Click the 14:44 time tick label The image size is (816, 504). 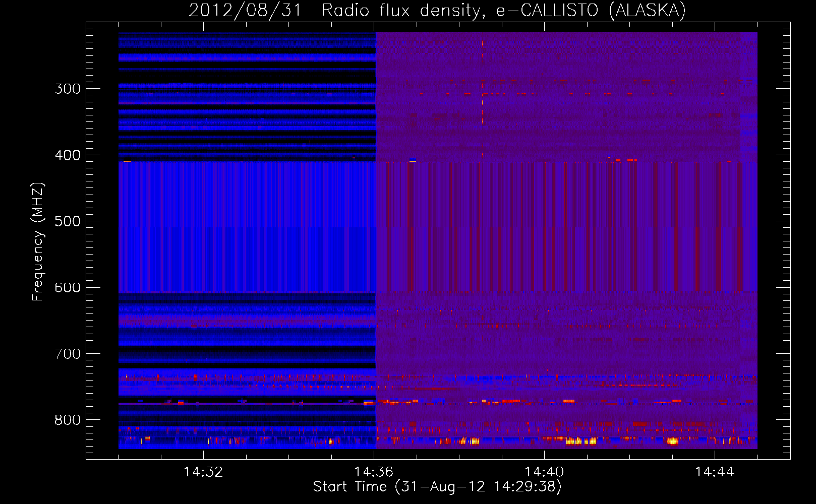(x=715, y=472)
